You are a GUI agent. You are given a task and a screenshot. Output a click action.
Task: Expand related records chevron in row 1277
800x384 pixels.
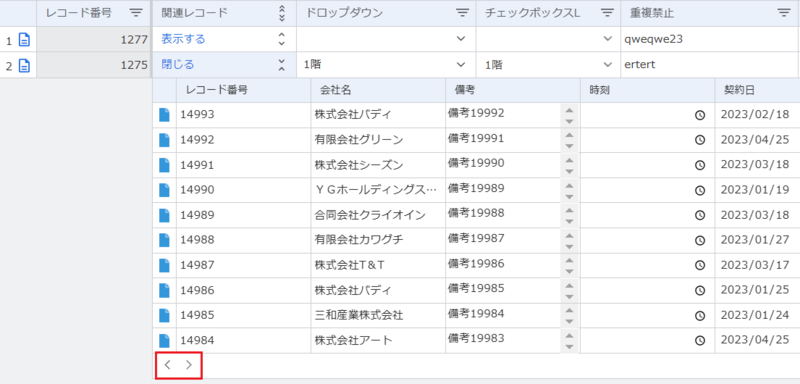pyautogui.click(x=281, y=39)
